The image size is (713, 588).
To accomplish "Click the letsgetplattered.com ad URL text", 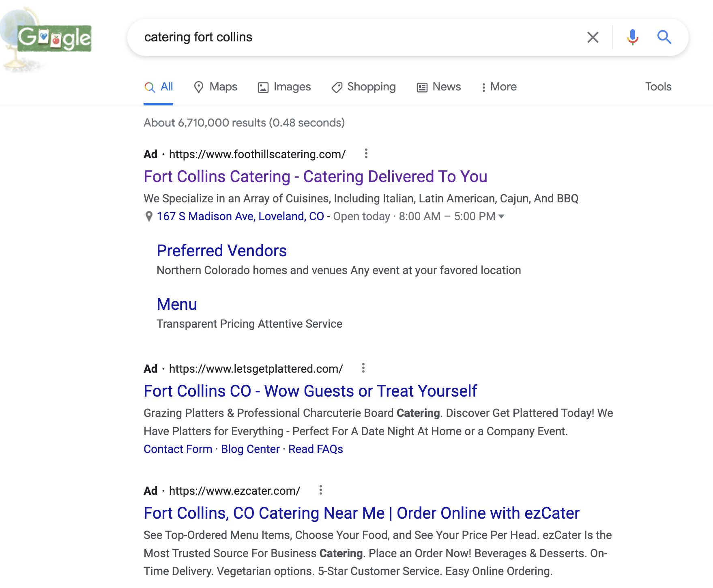I will [256, 369].
